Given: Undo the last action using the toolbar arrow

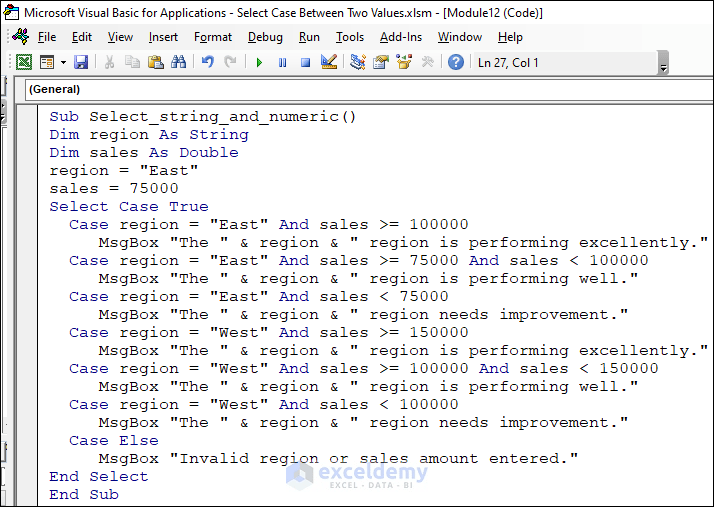Looking at the screenshot, I should click(208, 61).
